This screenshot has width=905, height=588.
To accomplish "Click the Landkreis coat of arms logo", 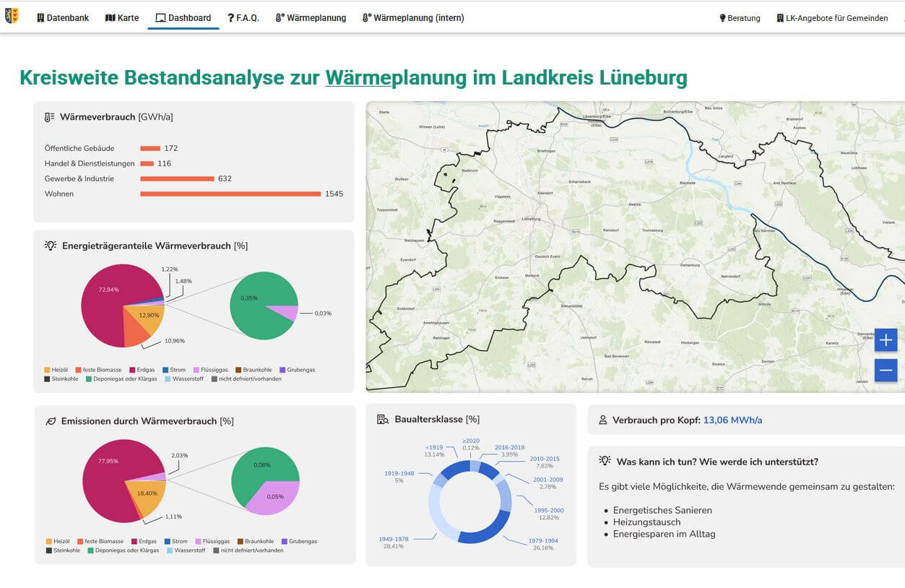I will pos(12,16).
